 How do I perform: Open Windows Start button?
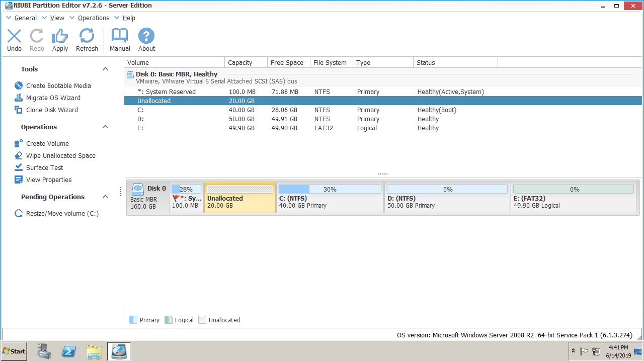point(14,351)
